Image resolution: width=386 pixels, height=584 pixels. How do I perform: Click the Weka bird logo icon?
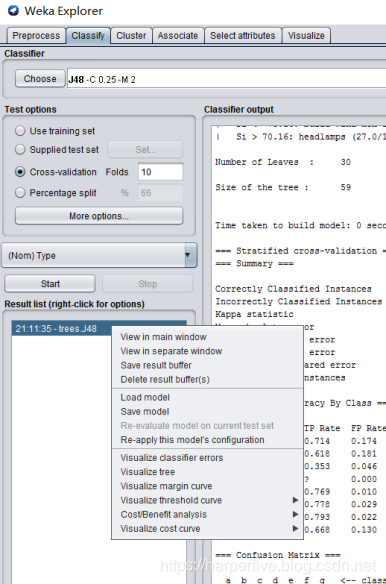coord(13,11)
